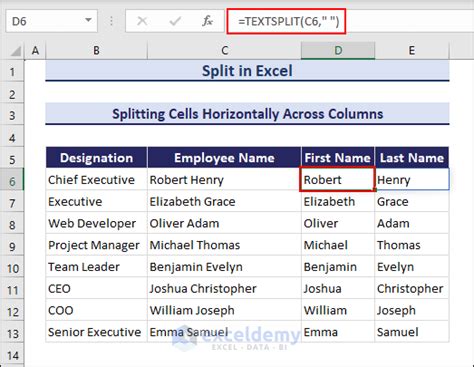The height and width of the screenshot is (367, 474).
Task: Select column A header
Action: (x=35, y=51)
